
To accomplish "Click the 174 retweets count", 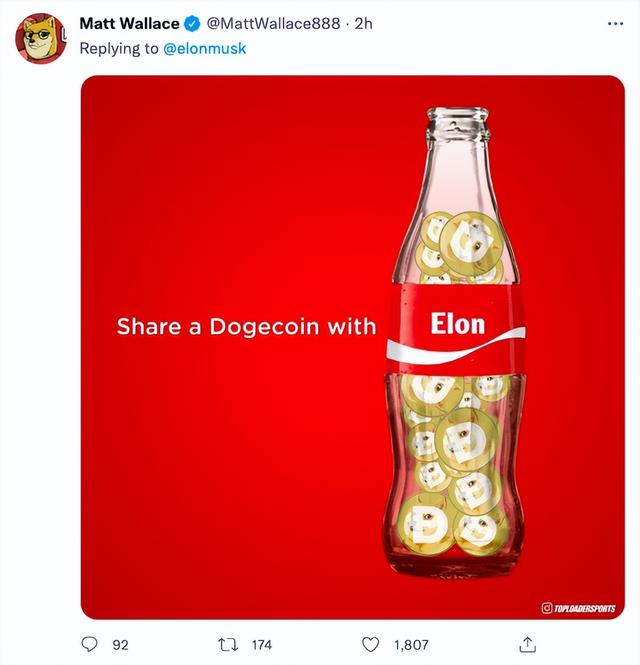I will [x=261, y=645].
